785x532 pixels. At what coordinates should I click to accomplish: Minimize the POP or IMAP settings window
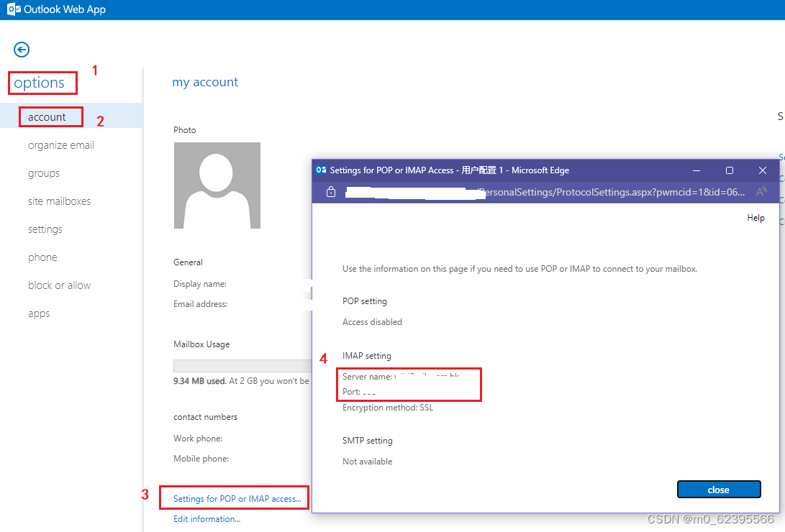point(696,170)
